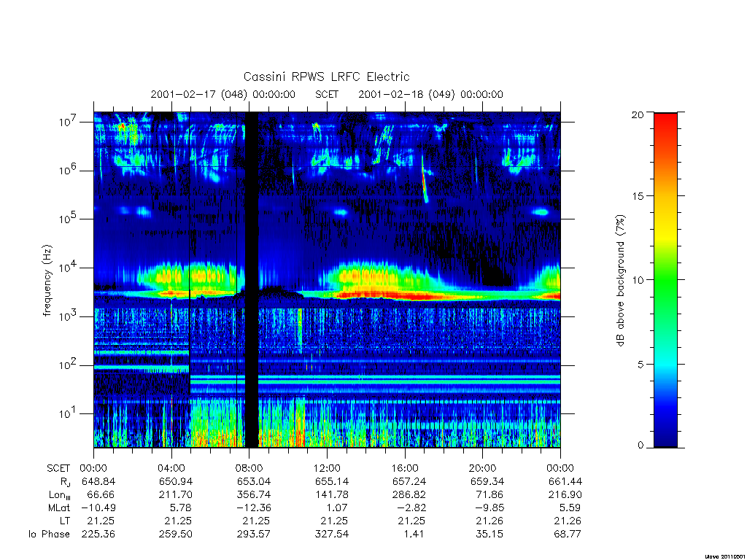Image resolution: width=747 pixels, height=560 pixels.
Task: Click the 'SCET' label between the dates
Action: (327, 94)
